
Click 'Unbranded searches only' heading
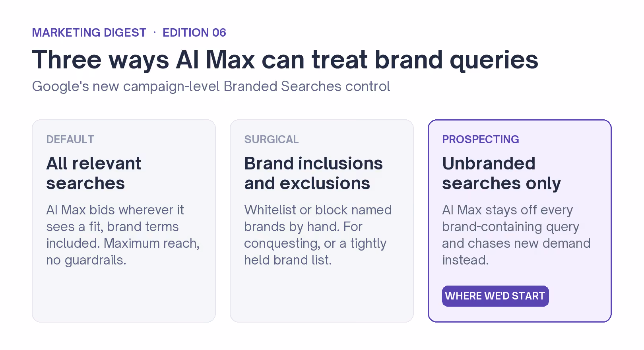pos(502,173)
